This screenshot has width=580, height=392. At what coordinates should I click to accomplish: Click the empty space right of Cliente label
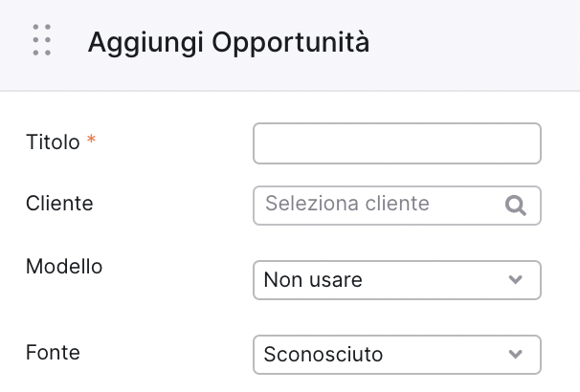[172, 204]
